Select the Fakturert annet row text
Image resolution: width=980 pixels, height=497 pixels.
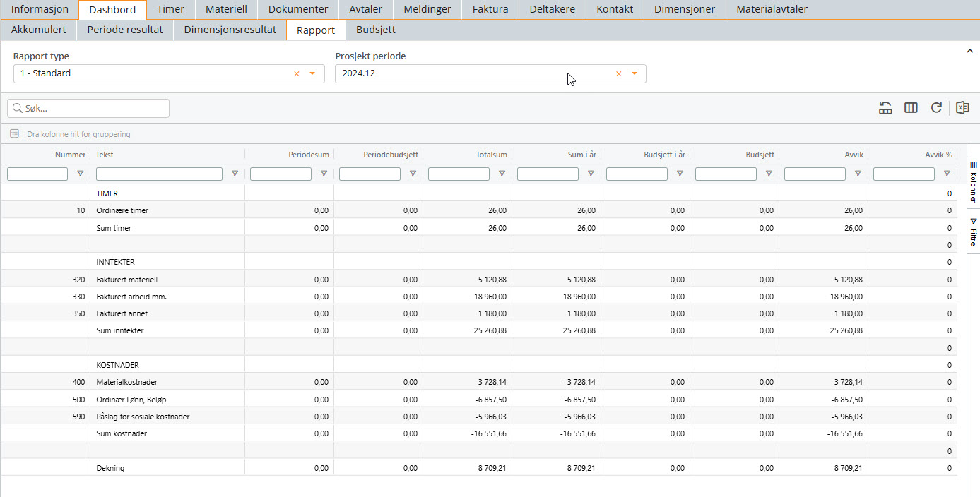(122, 313)
